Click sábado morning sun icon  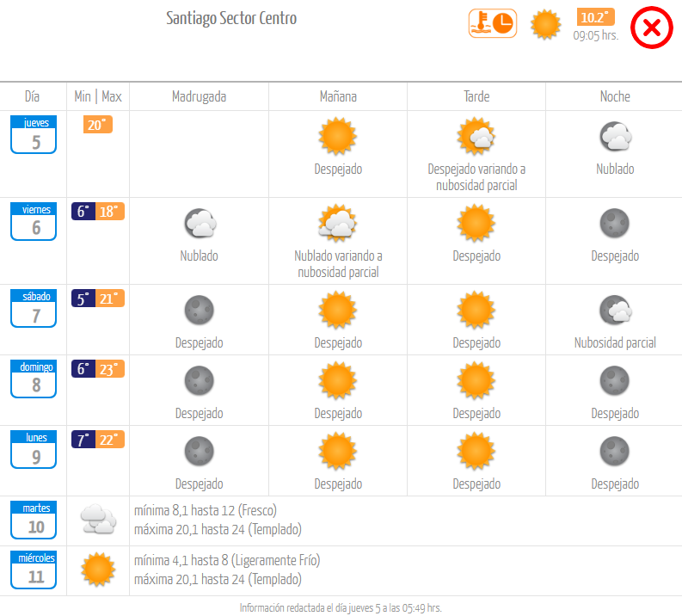(x=338, y=311)
